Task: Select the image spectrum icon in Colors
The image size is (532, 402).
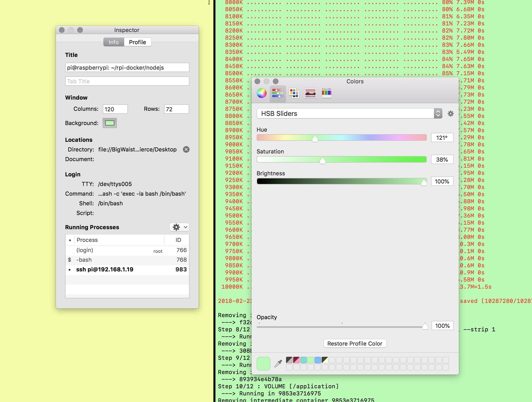Action: point(310,93)
